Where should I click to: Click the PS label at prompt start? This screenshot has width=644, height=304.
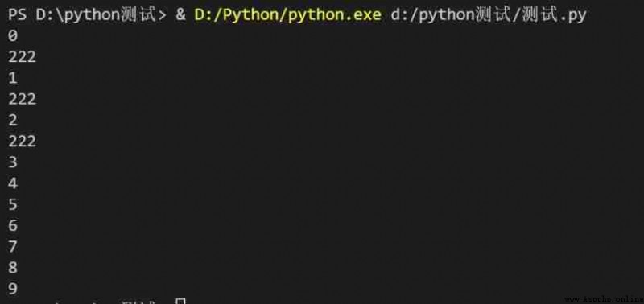(18, 15)
